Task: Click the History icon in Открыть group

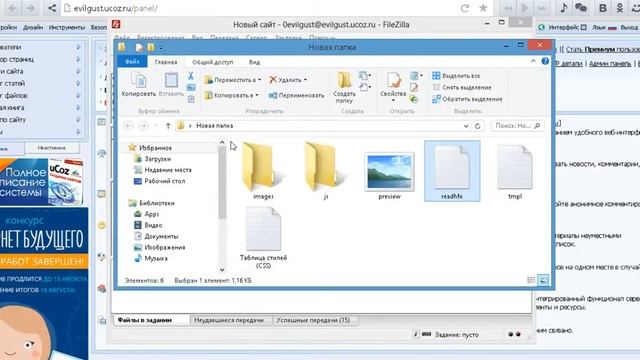Action: (x=414, y=99)
